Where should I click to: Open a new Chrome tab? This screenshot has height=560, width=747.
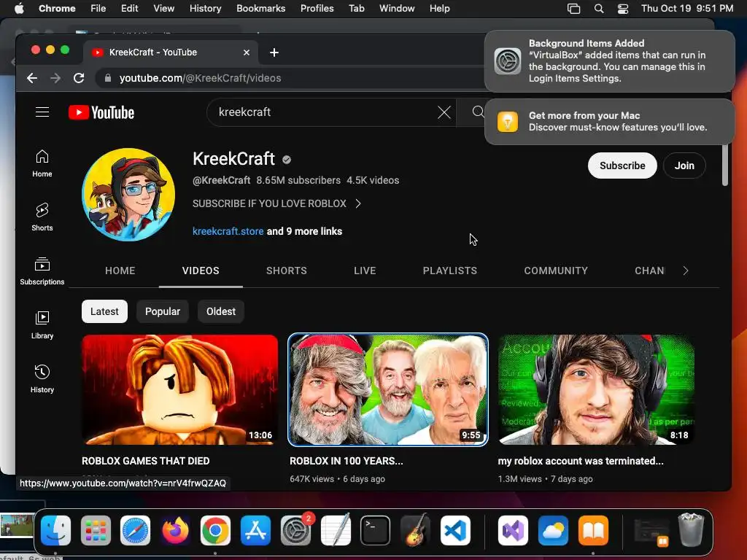(x=274, y=52)
